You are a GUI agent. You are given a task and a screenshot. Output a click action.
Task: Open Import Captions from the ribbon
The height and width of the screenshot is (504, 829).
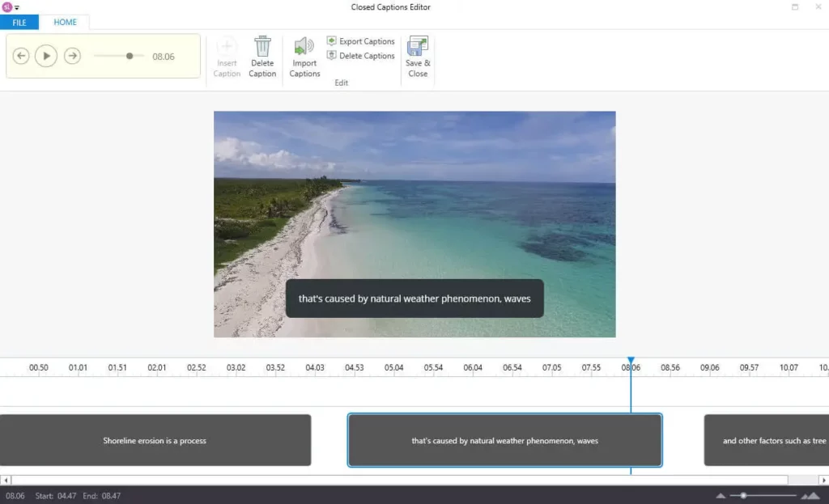(304, 57)
